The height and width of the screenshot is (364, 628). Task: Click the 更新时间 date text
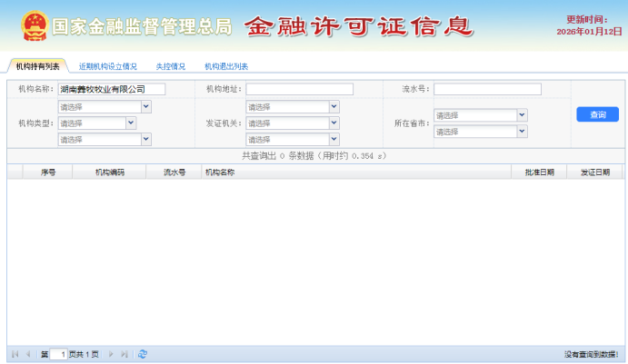point(589,25)
